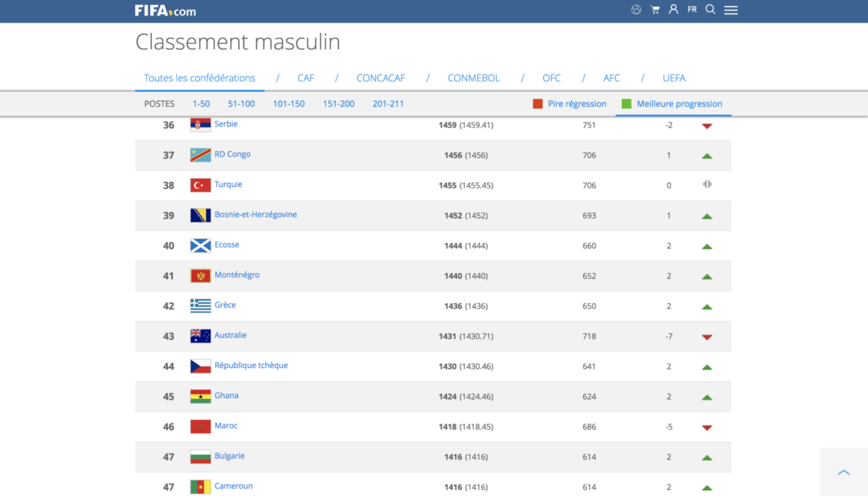Jump to positions 201-211
868x496 pixels.
point(388,104)
